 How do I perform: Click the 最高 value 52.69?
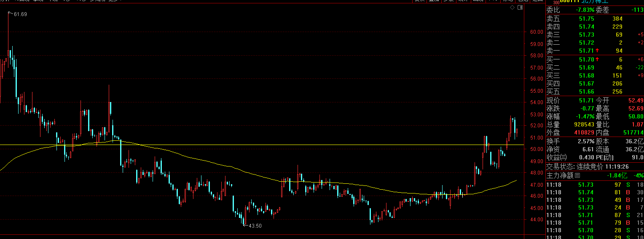click(636, 108)
